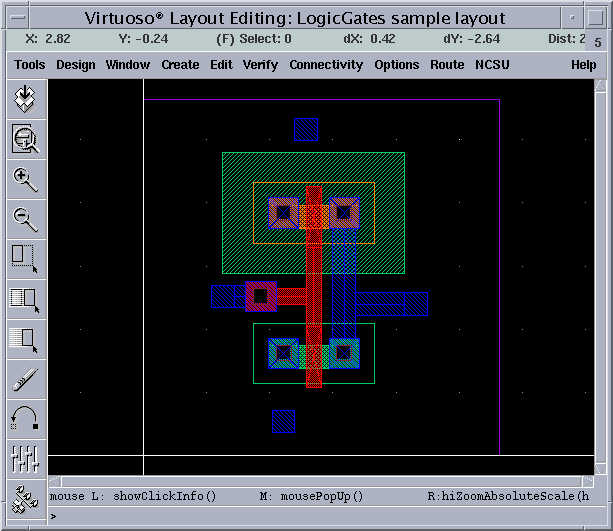Select the Stretch tool icon
This screenshot has height=531, width=613.
pos(24,258)
